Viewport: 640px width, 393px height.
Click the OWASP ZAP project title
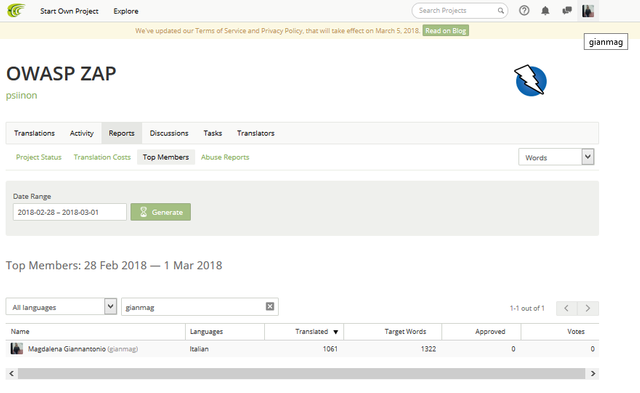pyautogui.click(x=61, y=74)
